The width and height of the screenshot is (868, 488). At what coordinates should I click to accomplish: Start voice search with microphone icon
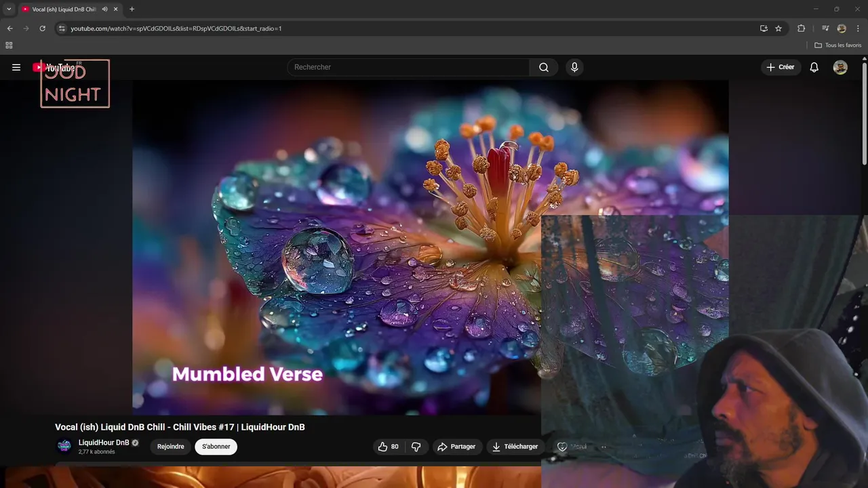pyautogui.click(x=574, y=67)
